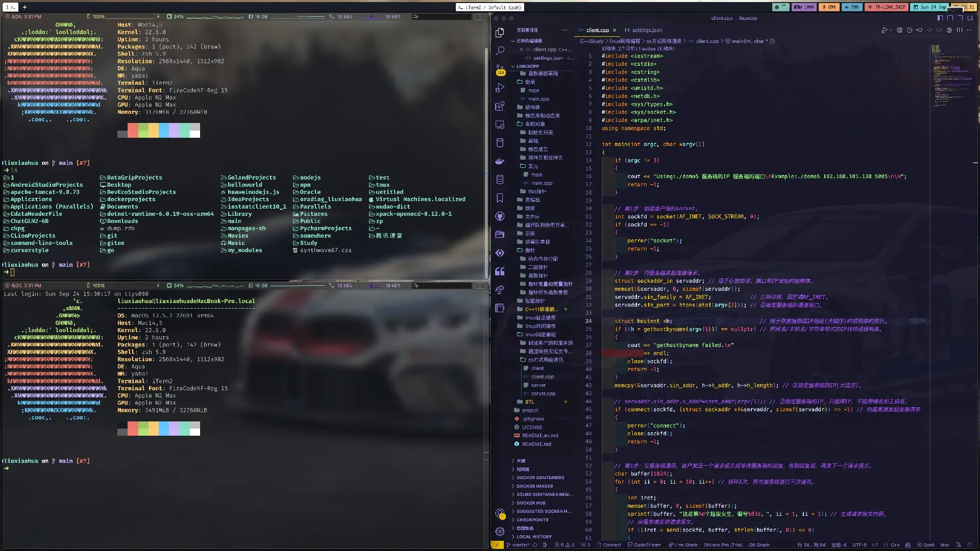This screenshot has height=551, width=980.
Task: Open the GitHub panel in activity bar
Action: tap(500, 216)
